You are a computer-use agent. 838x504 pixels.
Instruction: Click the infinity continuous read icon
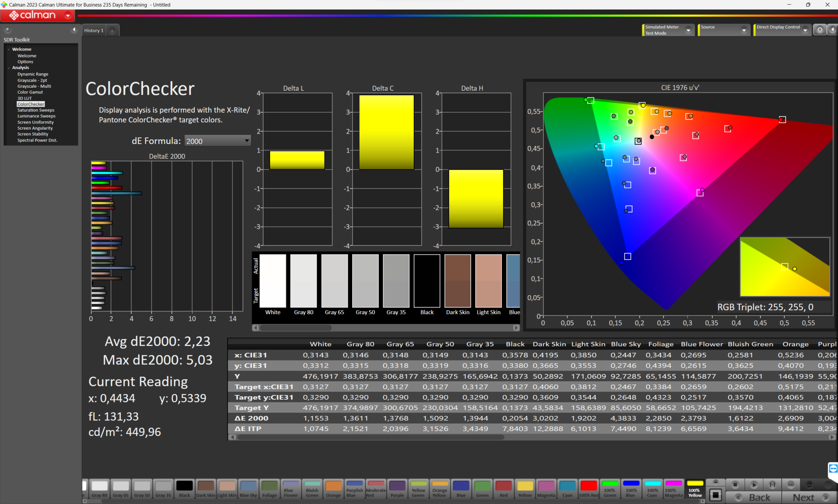click(x=790, y=485)
